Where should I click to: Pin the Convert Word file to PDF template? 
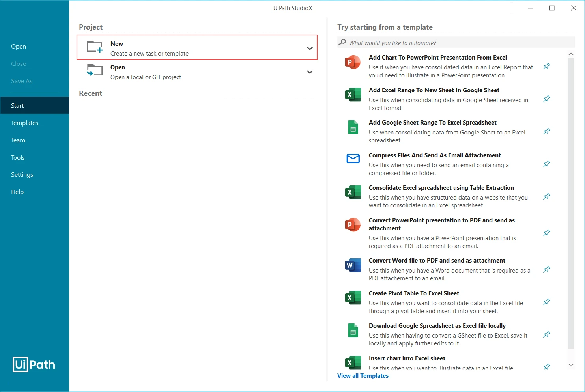pyautogui.click(x=547, y=269)
